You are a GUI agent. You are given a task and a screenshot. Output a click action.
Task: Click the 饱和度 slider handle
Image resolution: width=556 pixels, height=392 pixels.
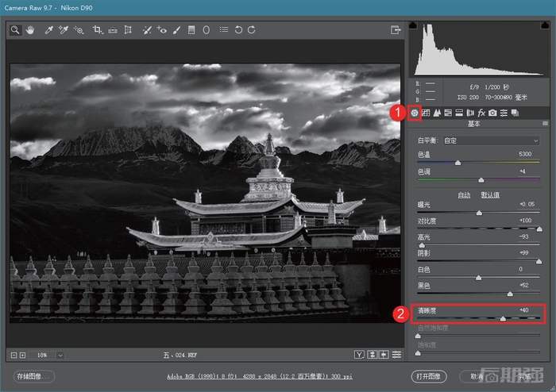pyautogui.click(x=418, y=353)
